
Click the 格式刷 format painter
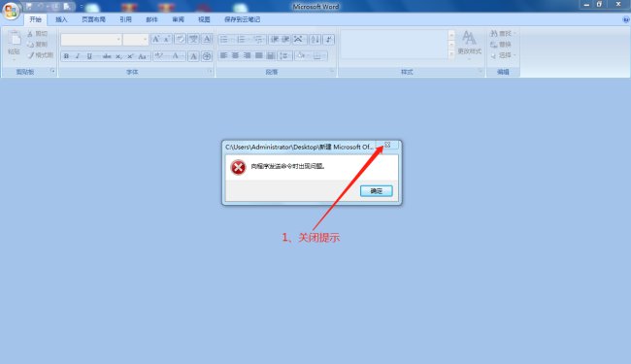click(x=40, y=55)
